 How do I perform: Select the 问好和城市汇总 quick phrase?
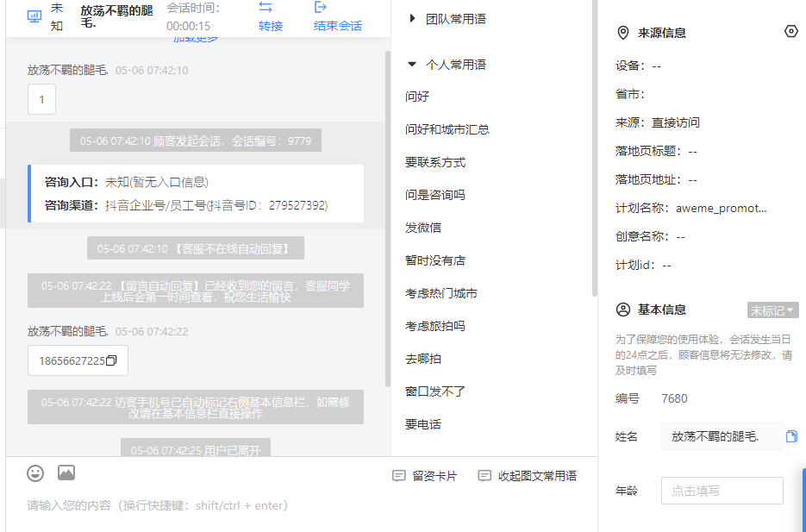pos(447,129)
